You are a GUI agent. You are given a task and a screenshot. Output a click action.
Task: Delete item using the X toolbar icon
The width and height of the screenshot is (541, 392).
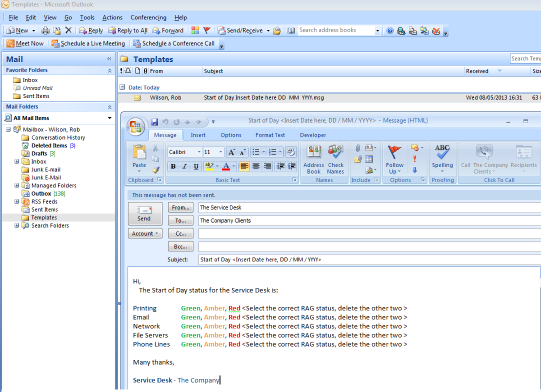pos(68,30)
